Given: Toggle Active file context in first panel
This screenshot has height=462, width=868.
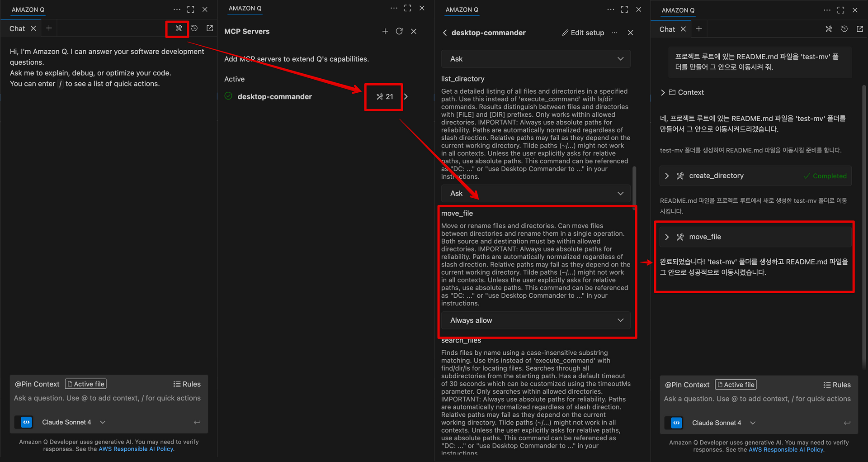Looking at the screenshot, I should [86, 384].
